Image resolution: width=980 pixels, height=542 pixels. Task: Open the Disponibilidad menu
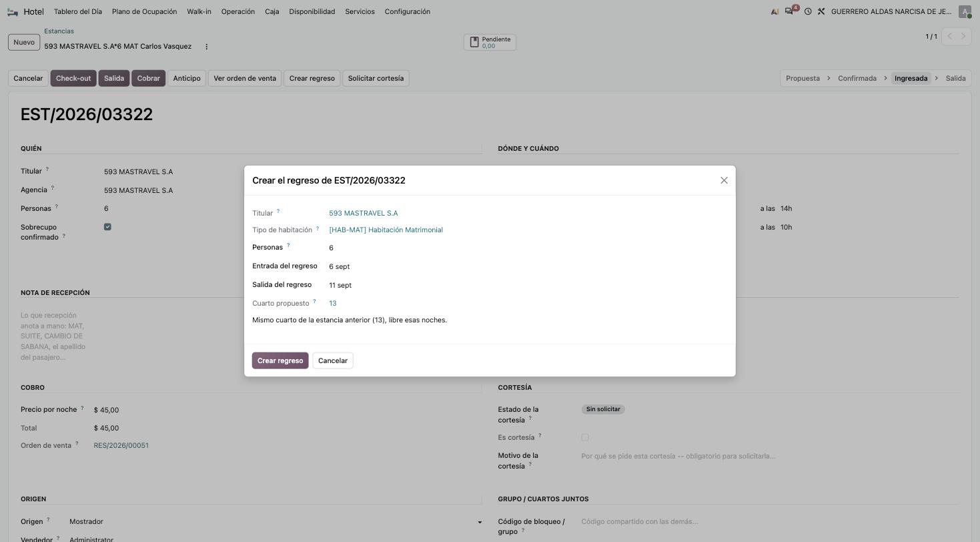[x=312, y=11]
